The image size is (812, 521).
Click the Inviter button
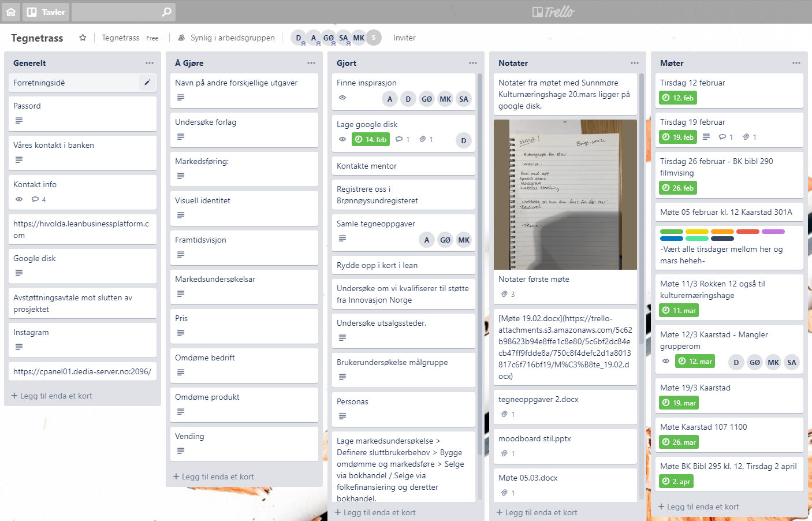pyautogui.click(x=404, y=38)
